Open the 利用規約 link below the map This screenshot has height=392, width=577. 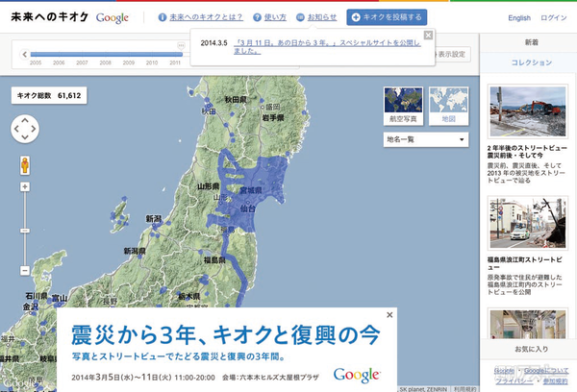464,389
